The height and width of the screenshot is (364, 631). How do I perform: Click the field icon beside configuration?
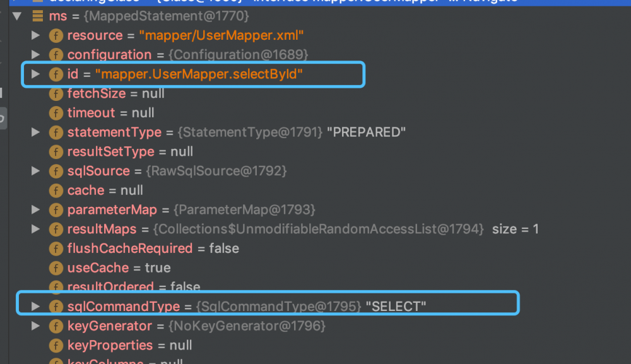tap(56, 55)
